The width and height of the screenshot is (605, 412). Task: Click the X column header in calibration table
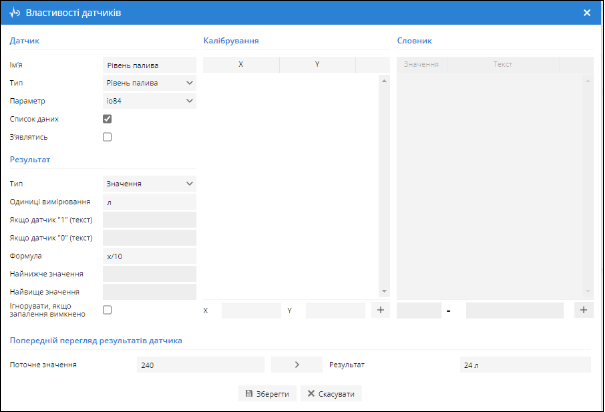pos(241,65)
